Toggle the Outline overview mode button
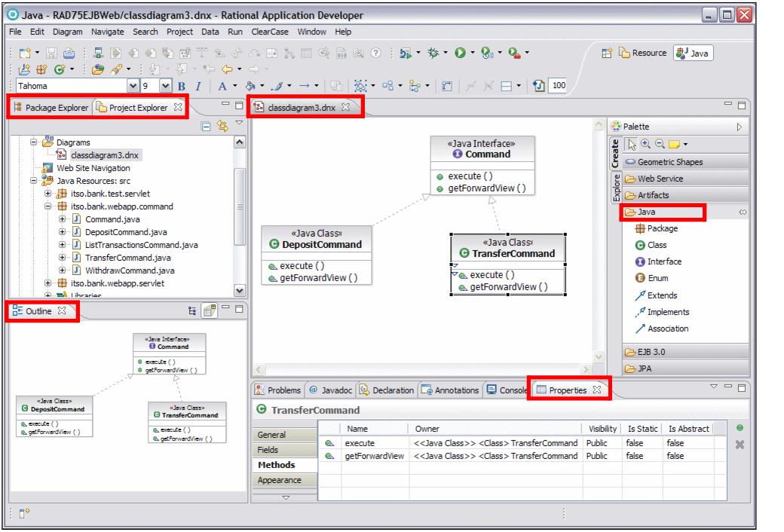Viewport: 784px width, 532px height. (209, 311)
